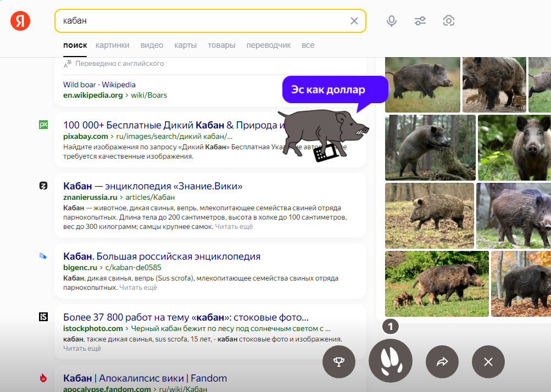Click 'Читать ещё' in the istockphoto snippet
Image resolution: width=551 pixels, height=392 pixels.
click(x=82, y=349)
